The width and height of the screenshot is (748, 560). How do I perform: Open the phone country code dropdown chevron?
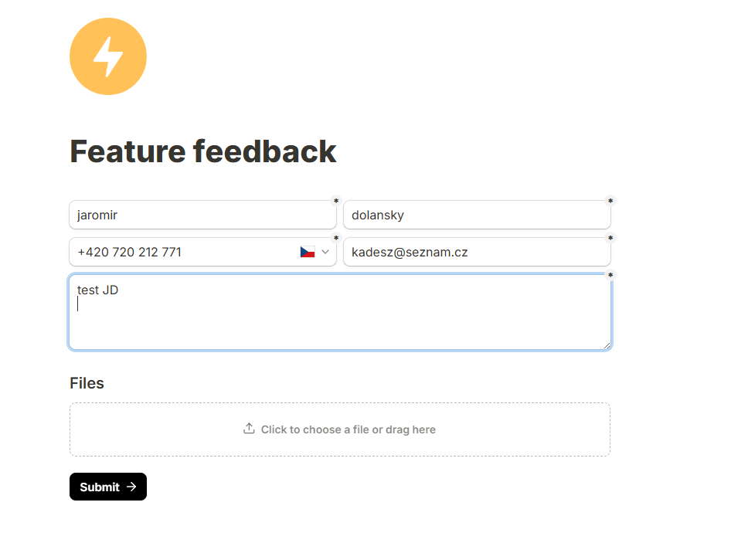325,252
